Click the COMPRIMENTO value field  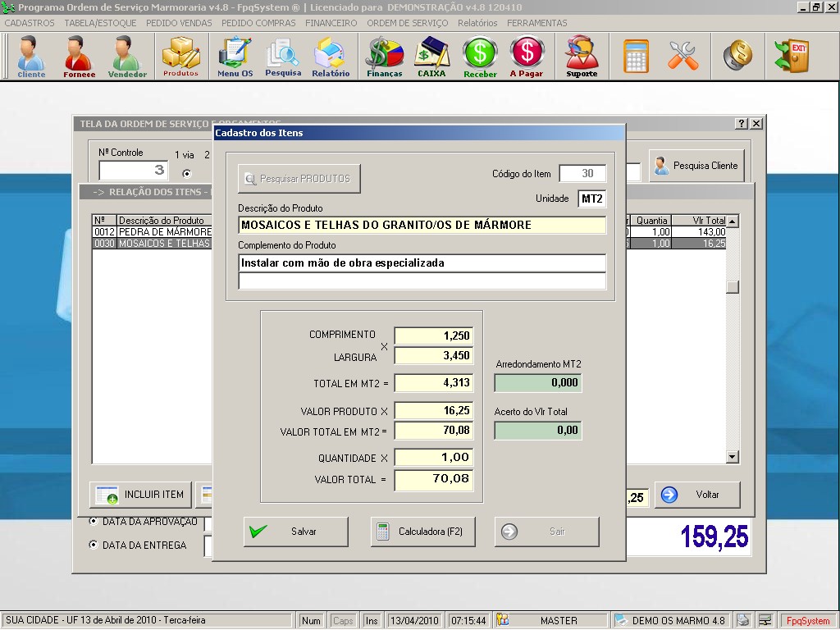point(433,336)
